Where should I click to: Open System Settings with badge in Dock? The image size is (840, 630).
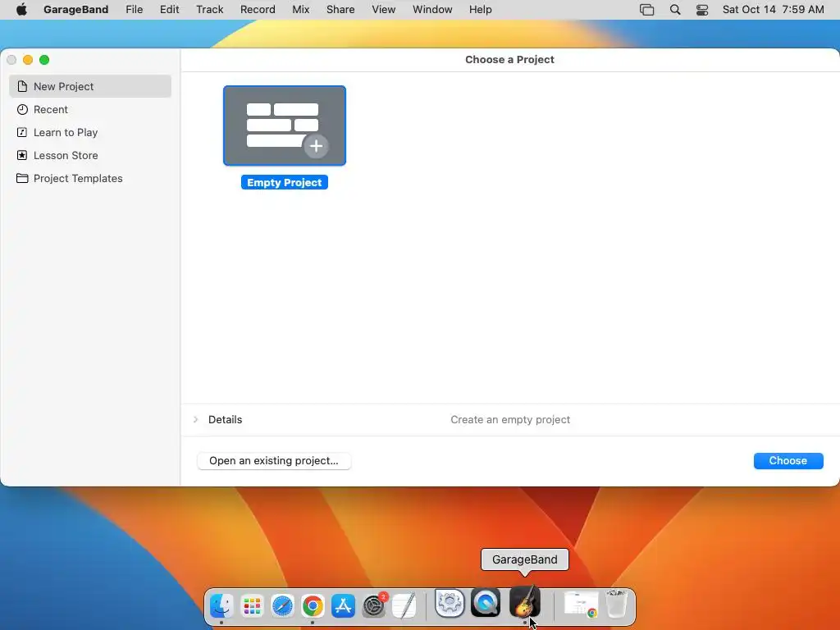pos(374,606)
